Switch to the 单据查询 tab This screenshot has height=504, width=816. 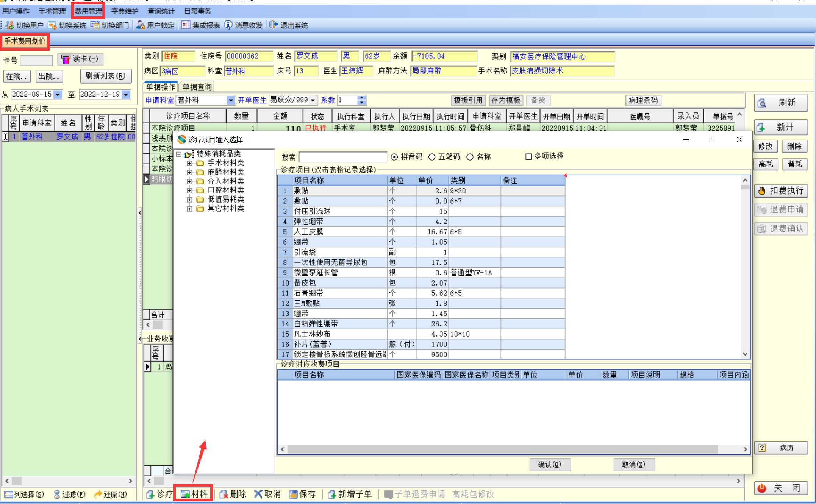click(x=197, y=87)
